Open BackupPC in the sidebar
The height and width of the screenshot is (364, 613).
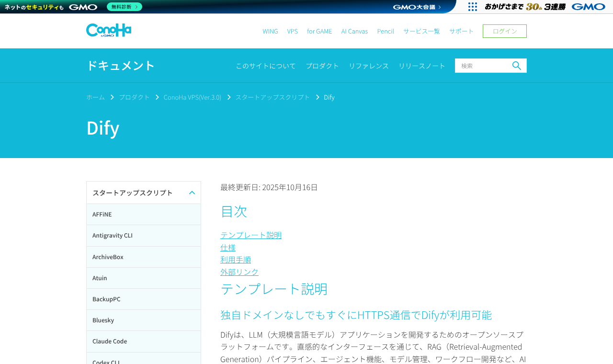(144, 299)
